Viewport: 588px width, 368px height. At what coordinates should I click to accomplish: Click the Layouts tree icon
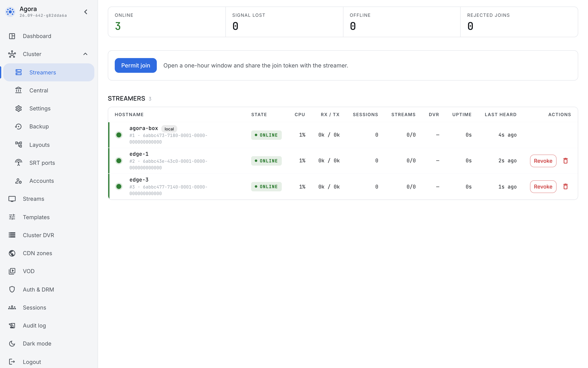pyautogui.click(x=18, y=145)
